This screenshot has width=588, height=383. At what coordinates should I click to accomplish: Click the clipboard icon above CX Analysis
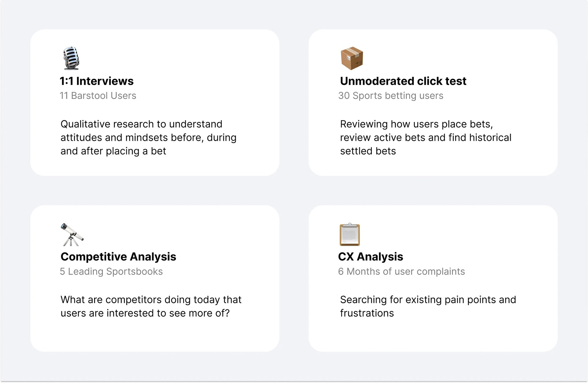350,235
